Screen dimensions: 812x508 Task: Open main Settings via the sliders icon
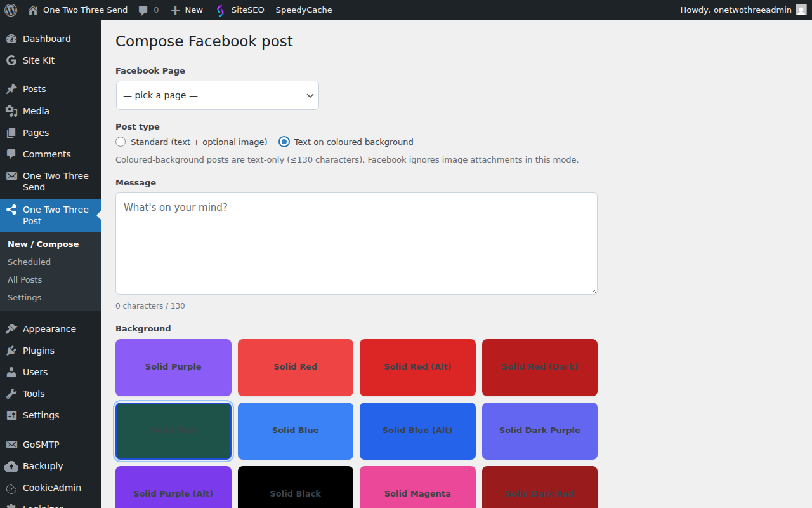point(11,415)
